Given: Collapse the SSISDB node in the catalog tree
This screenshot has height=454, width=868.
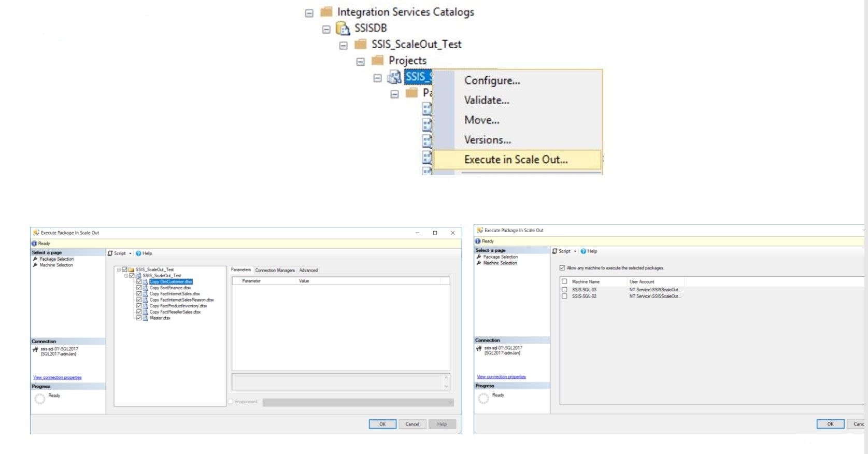Looking at the screenshot, I should pos(326,29).
